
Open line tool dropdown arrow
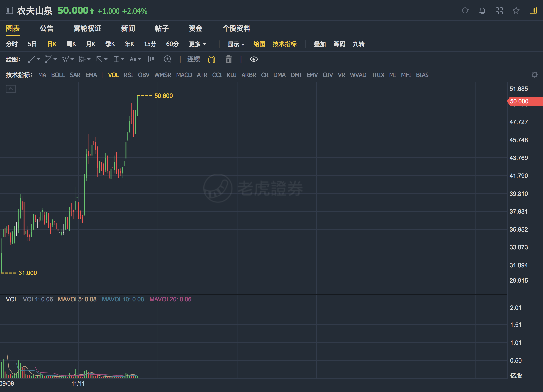click(38, 59)
